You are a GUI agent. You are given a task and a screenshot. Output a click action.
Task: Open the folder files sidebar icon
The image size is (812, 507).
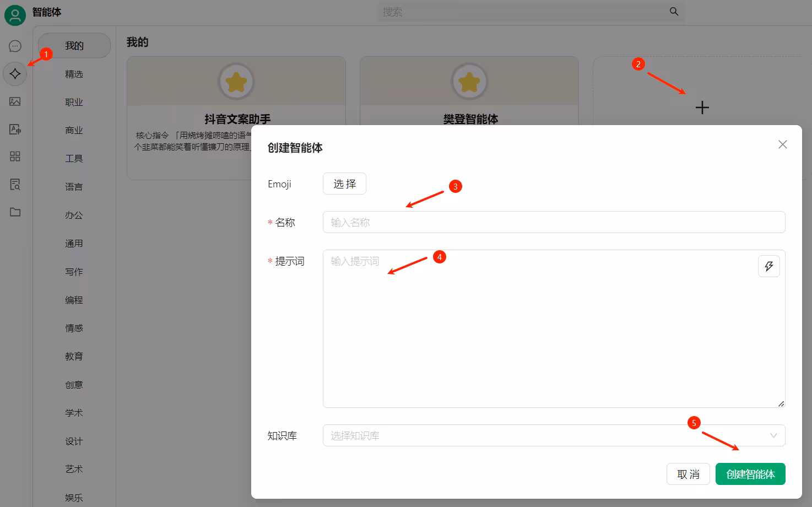[x=15, y=212]
